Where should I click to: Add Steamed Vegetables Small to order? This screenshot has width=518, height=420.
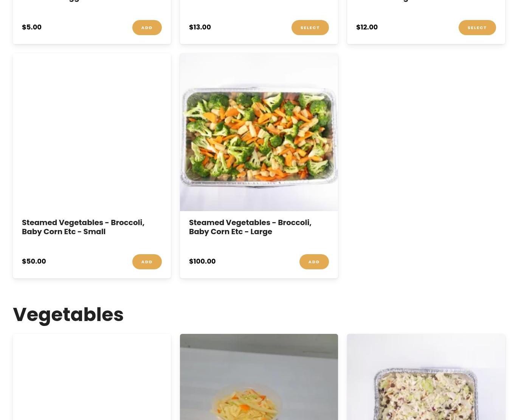point(147,262)
